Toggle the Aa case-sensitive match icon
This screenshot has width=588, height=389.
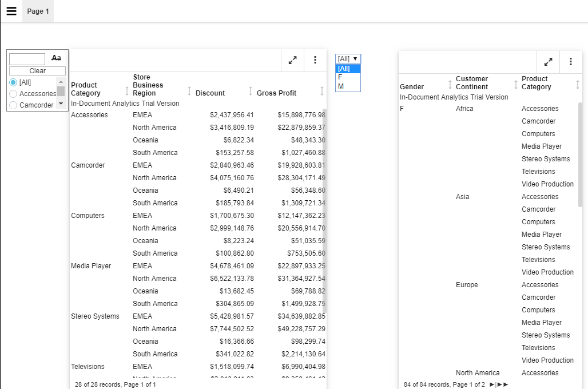click(56, 58)
